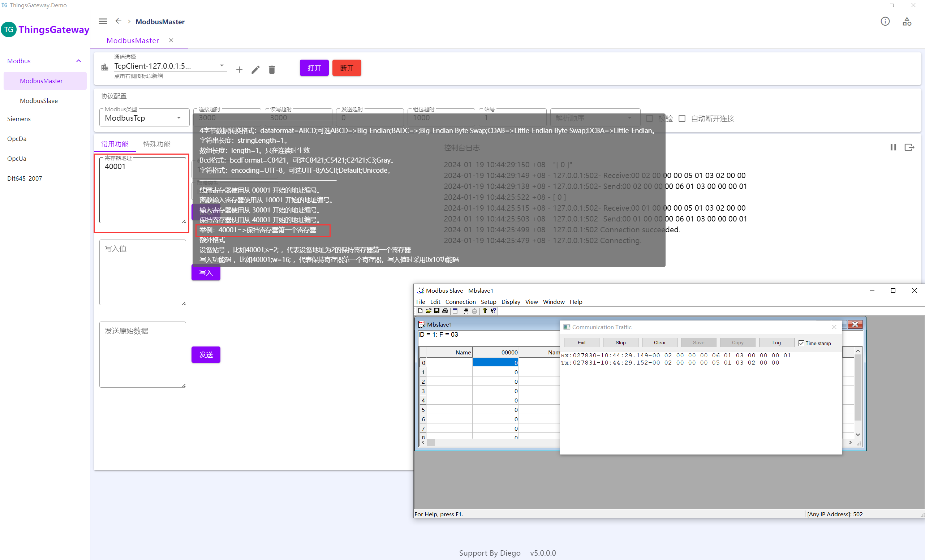This screenshot has height=560, width=925.
Task: Switch to the 特殊功能 tab
Action: 156,144
